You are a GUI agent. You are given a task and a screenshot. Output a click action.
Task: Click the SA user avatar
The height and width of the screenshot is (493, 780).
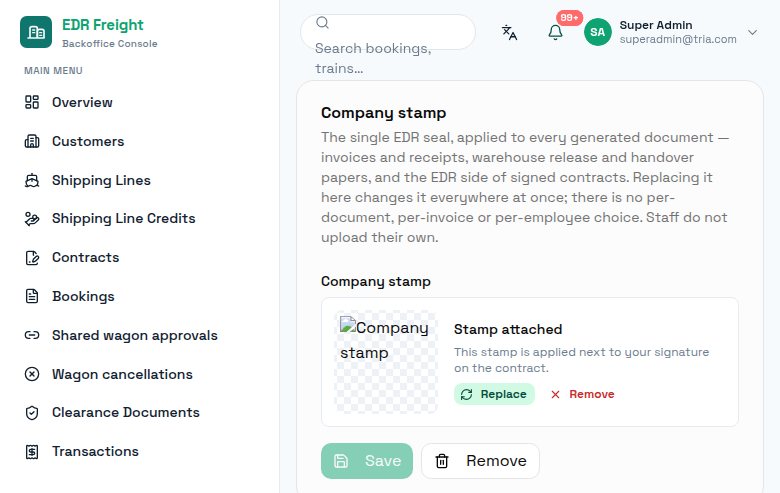(597, 32)
